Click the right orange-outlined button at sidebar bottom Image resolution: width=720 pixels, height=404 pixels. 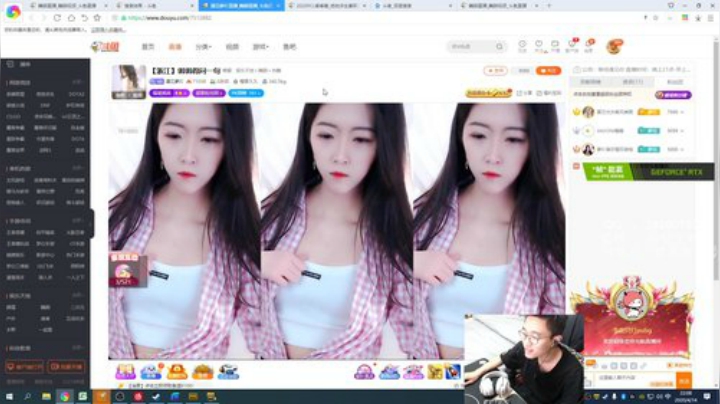[66, 367]
